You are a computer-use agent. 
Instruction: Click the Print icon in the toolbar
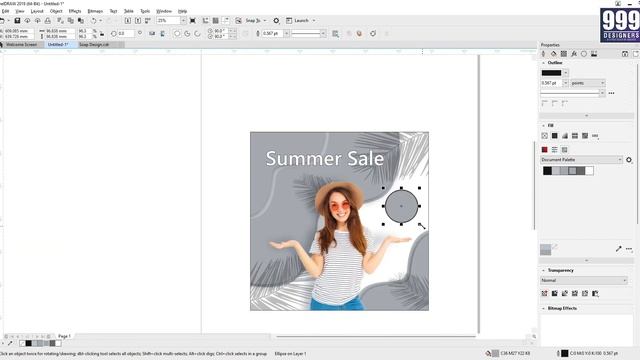click(x=48, y=20)
